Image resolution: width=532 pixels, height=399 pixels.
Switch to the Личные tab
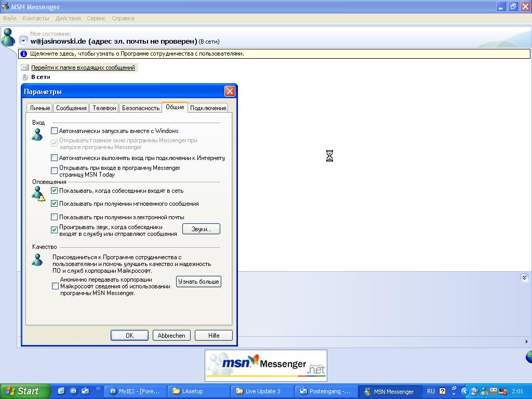[x=39, y=108]
